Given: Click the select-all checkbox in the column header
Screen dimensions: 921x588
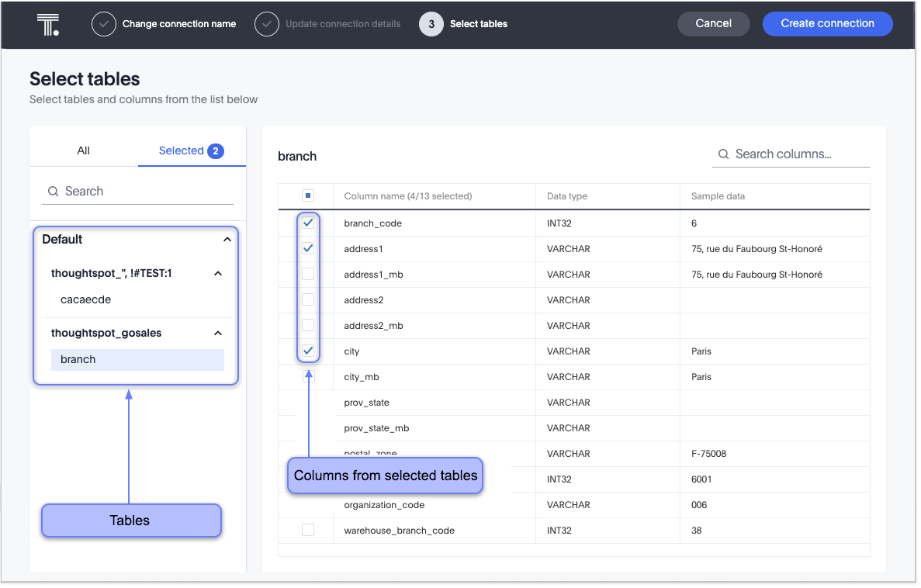Looking at the screenshot, I should coord(308,195).
